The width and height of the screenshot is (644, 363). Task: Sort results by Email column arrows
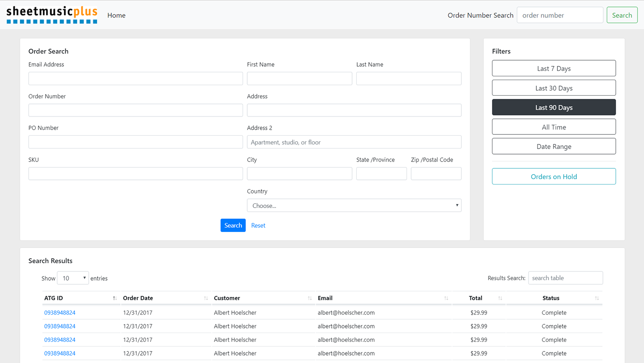(446, 298)
